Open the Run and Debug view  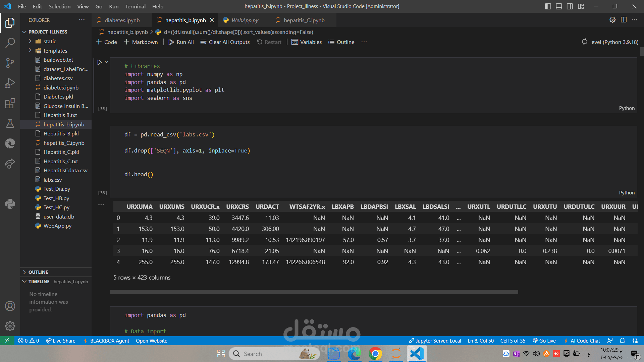(10, 83)
